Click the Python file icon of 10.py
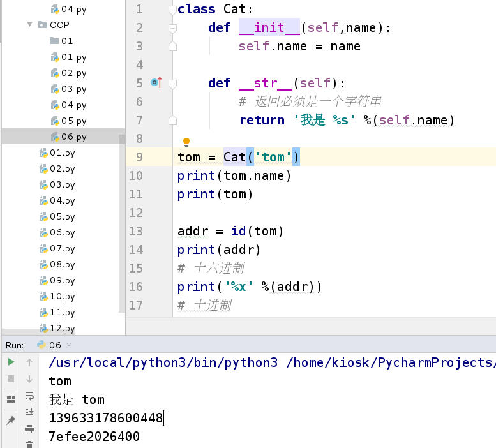The width and height of the screenshot is (496, 448). click(x=43, y=296)
